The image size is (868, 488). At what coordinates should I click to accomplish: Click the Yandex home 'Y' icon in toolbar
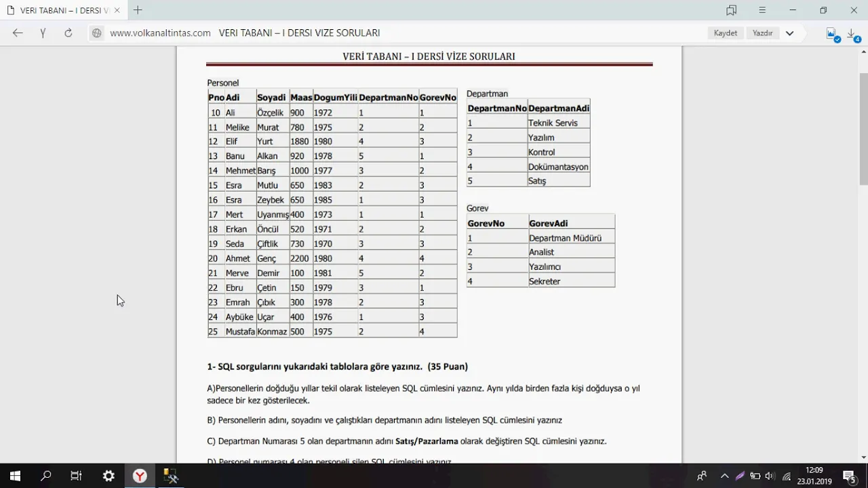(x=43, y=33)
